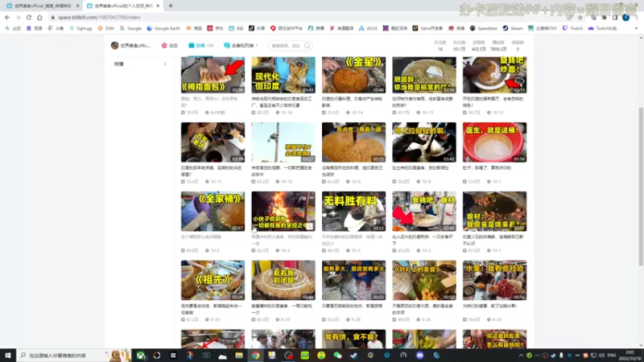Open the Steam bookmark
This screenshot has height=362, width=644.
tap(513, 28)
